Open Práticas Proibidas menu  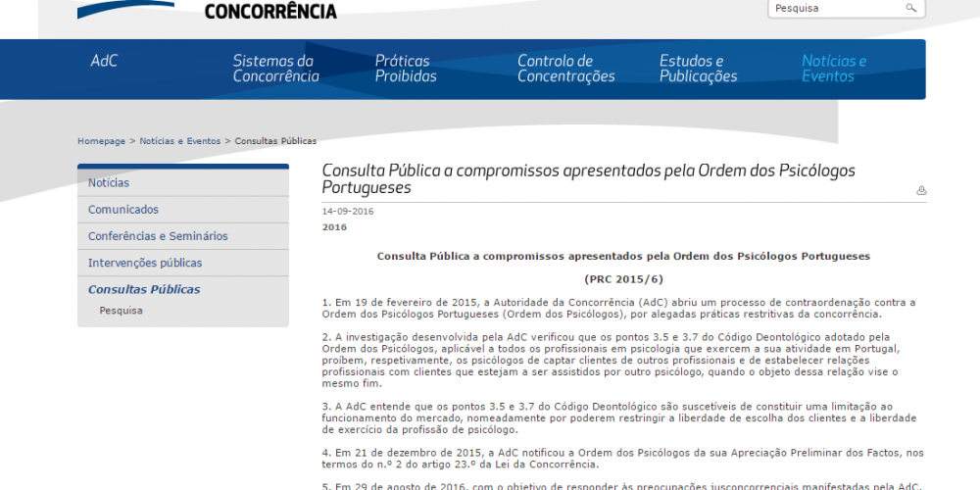(405, 69)
